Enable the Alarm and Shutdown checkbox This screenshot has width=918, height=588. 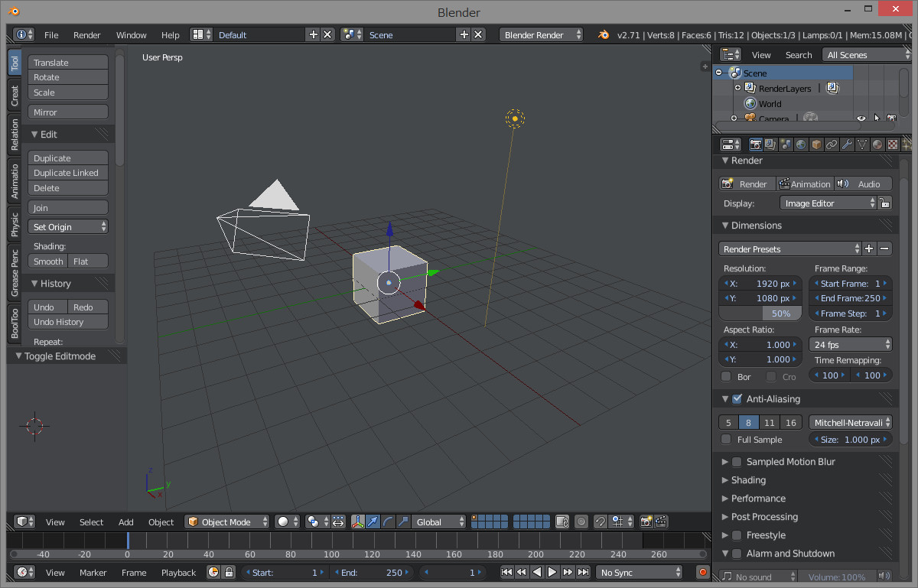coord(737,554)
